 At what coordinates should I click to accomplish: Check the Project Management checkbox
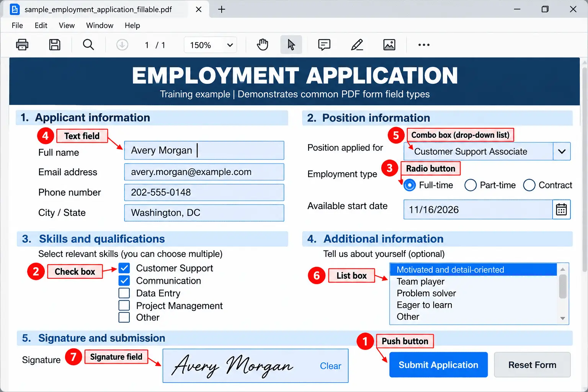coord(124,305)
